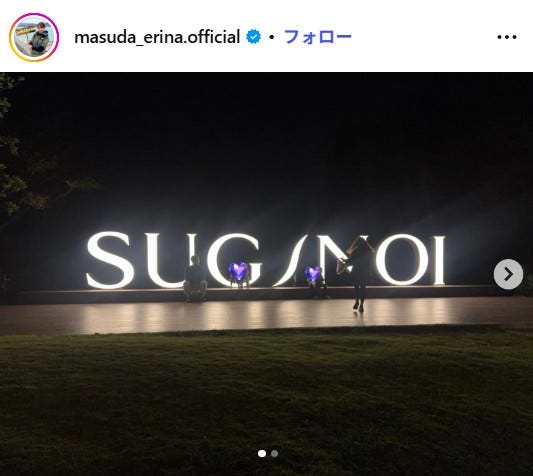Select the second carousel indicator dot
The height and width of the screenshot is (476, 533).
[x=274, y=453]
